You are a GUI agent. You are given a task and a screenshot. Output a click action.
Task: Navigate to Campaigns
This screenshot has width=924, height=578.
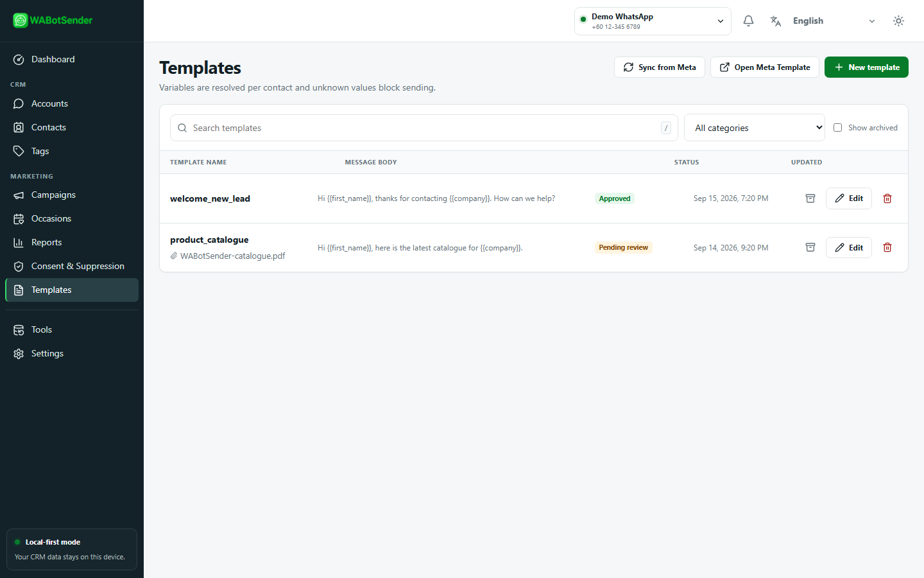[x=72, y=195]
